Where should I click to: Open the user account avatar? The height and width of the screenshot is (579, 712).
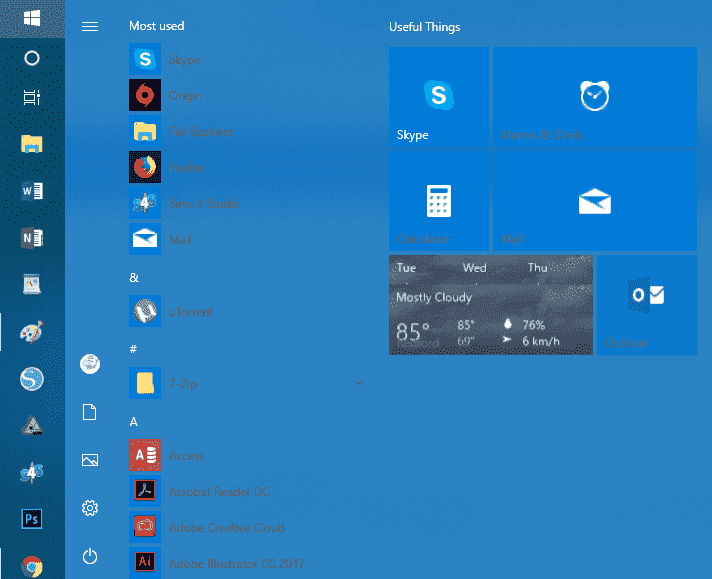pyautogui.click(x=90, y=364)
